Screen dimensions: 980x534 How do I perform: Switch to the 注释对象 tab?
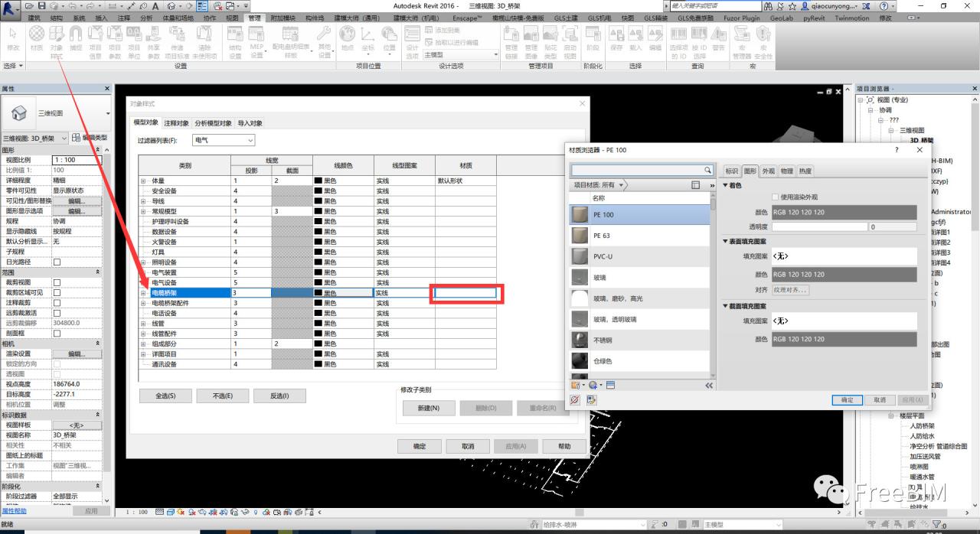pyautogui.click(x=176, y=123)
